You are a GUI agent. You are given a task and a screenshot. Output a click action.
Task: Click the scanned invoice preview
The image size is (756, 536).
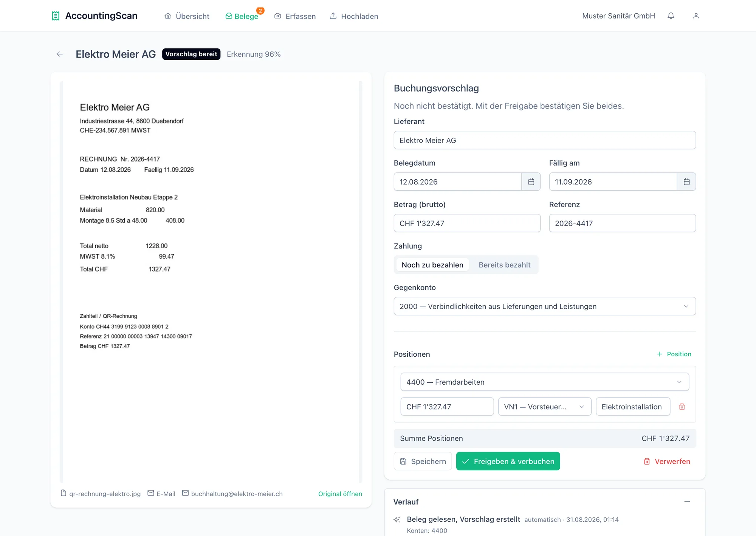[x=211, y=282]
